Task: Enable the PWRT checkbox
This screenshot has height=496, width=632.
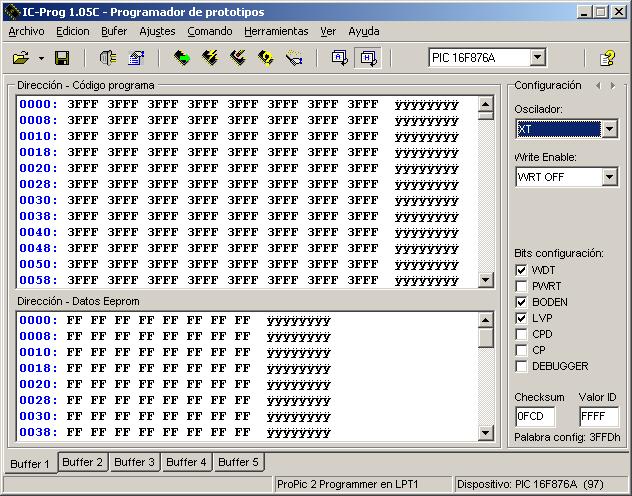Action: 521,286
